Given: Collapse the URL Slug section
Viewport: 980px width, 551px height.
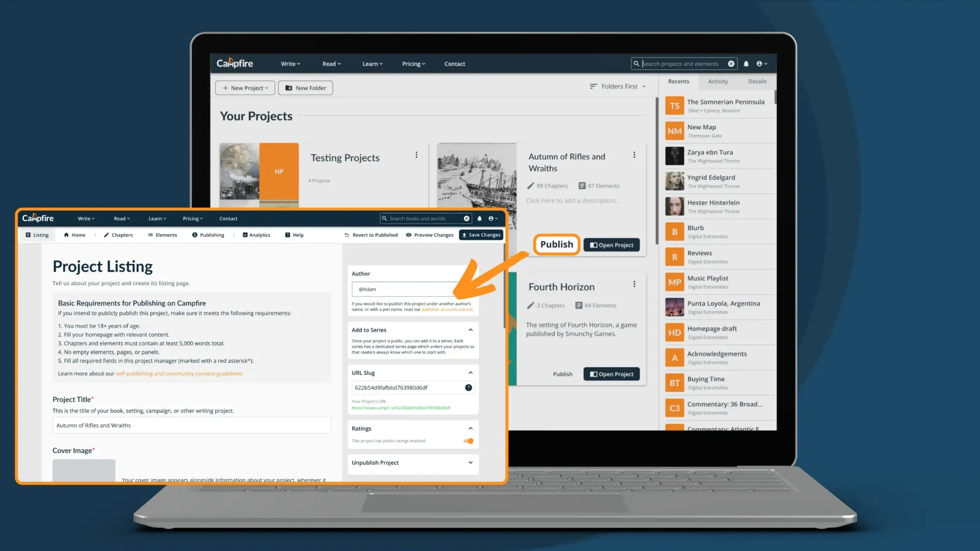Looking at the screenshot, I should coord(470,373).
